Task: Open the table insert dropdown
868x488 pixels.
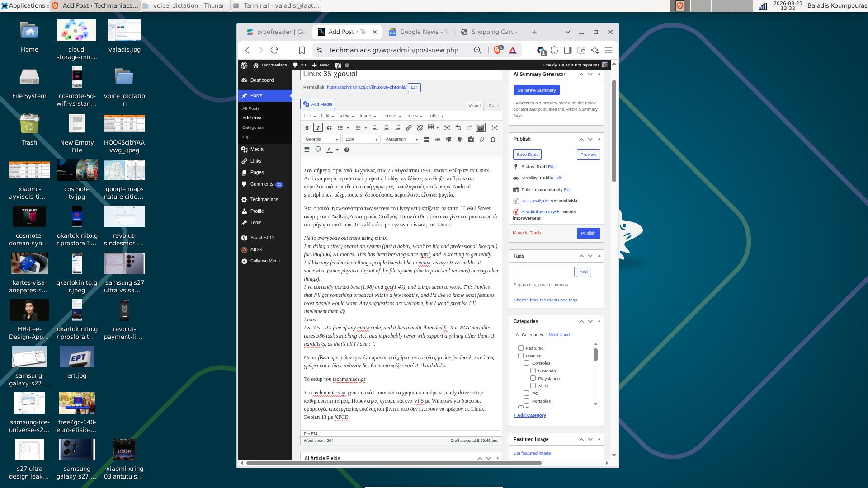Action: pyautogui.click(x=433, y=128)
